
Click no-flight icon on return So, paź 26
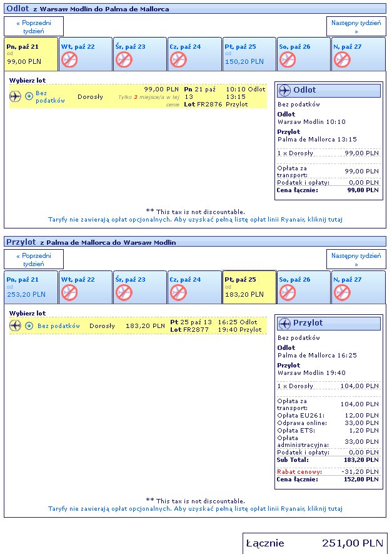[x=288, y=293]
